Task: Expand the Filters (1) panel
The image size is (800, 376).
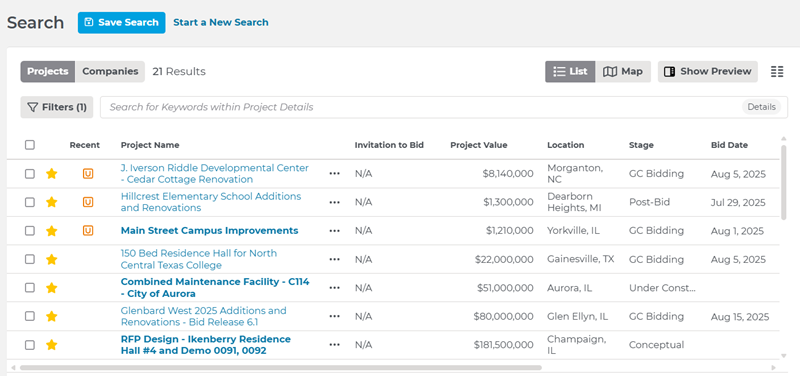Action: pos(57,107)
